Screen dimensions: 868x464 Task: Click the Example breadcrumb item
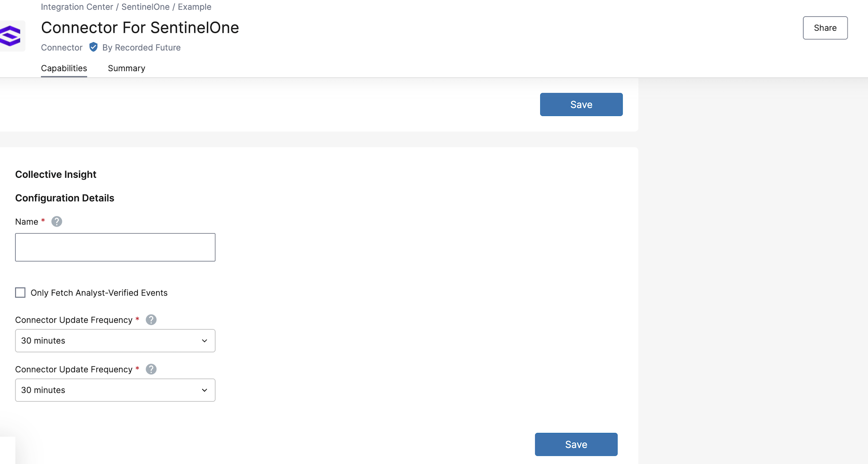(x=194, y=7)
